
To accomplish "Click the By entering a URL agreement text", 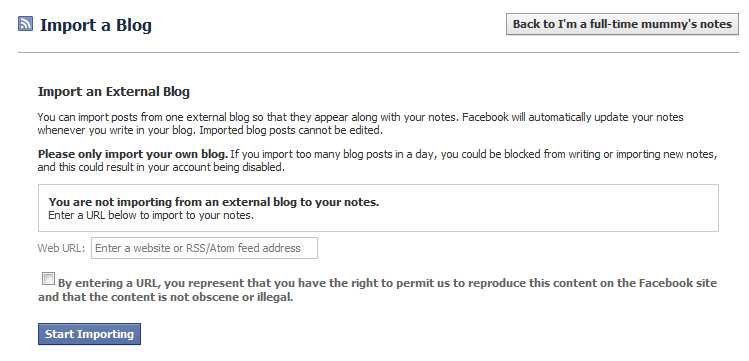I will coord(387,283).
